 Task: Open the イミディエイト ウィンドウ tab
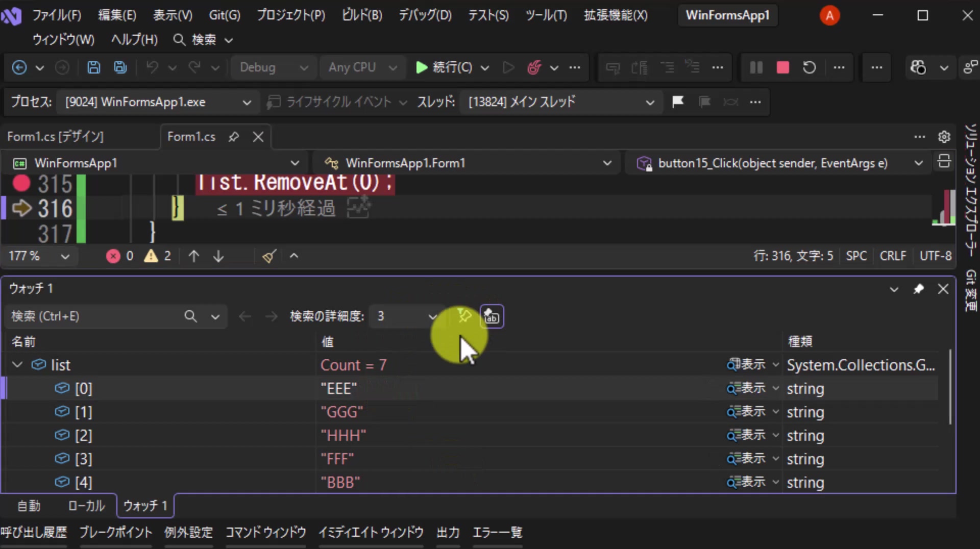tap(371, 533)
